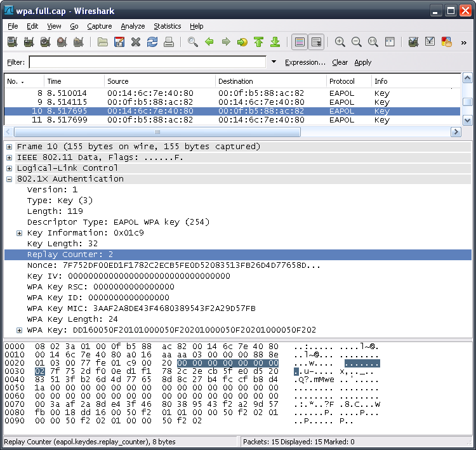
Task: Close the capture file X icon
Action: pos(136,42)
